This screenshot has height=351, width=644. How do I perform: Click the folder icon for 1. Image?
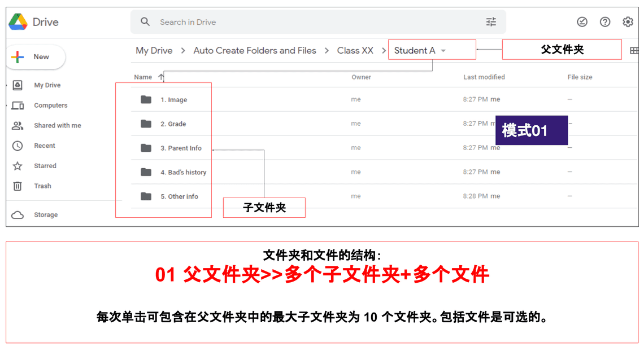coord(146,100)
